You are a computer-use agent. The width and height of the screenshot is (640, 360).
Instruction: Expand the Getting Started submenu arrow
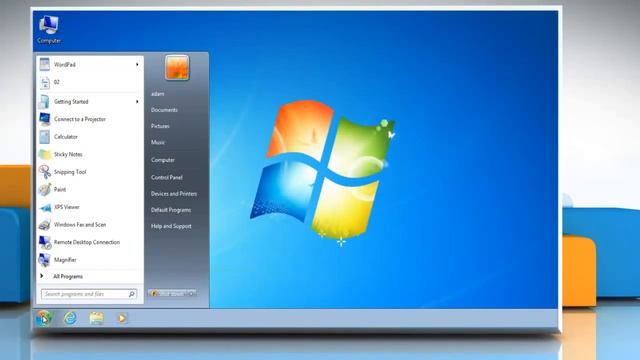pos(137,102)
